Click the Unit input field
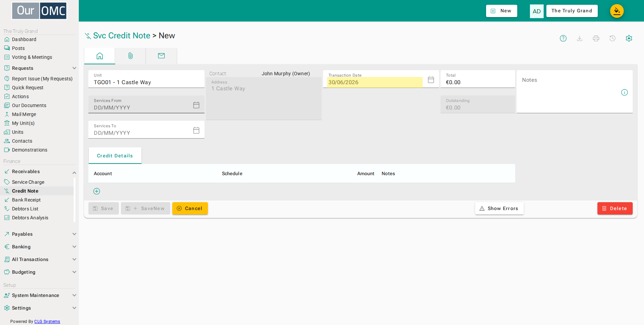This screenshot has width=644, height=325. 146,79
